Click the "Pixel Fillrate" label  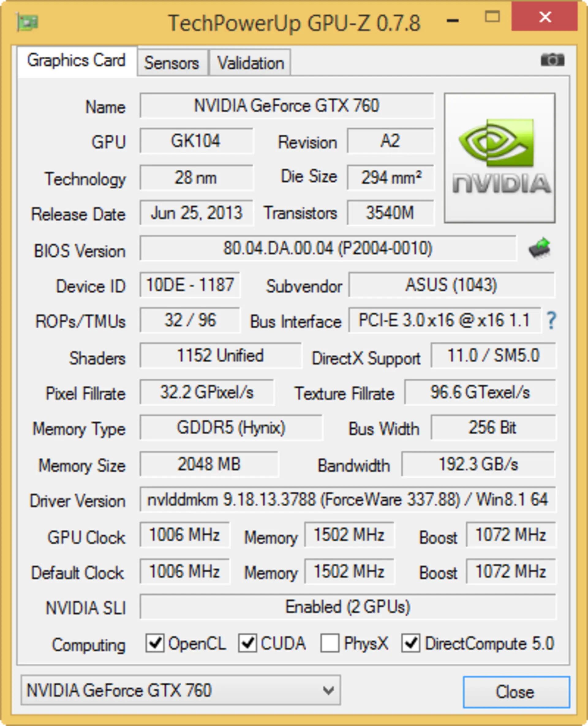coord(86,394)
